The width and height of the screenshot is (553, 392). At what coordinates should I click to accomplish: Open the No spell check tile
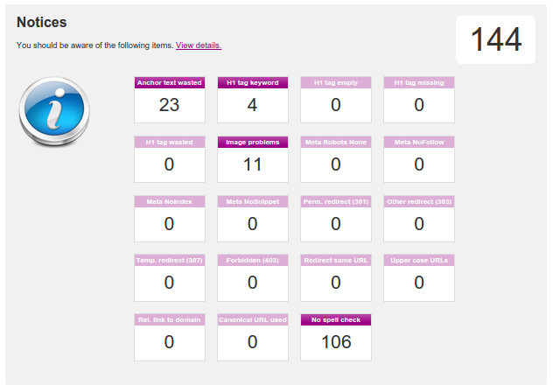point(336,337)
